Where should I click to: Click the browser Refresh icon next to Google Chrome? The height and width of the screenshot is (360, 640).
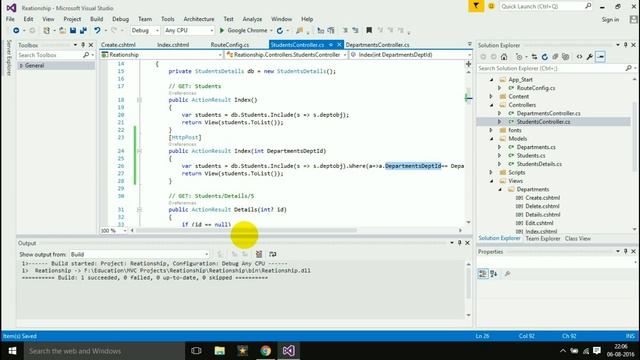pos(280,31)
